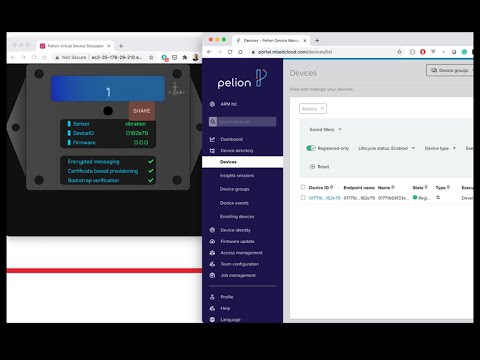Open the Device type filter dropdown
Viewport: 480px width, 360px height.
coord(440,148)
